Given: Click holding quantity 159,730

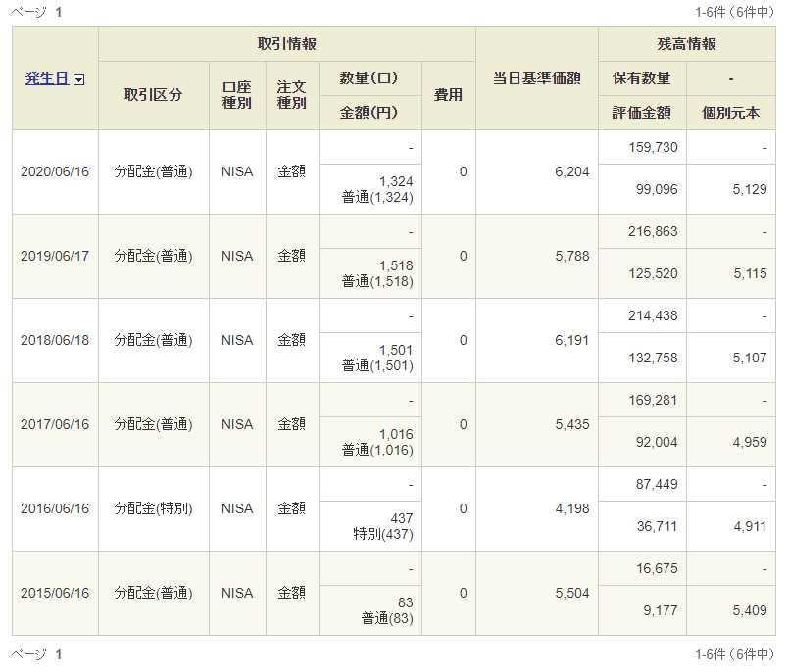Looking at the screenshot, I should coord(653,147).
